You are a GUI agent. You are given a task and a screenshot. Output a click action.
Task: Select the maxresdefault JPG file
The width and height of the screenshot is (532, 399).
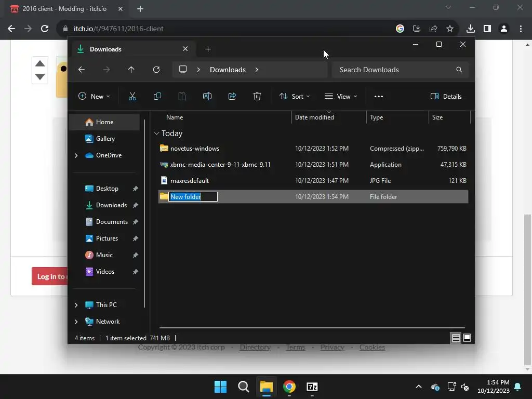[313, 181]
